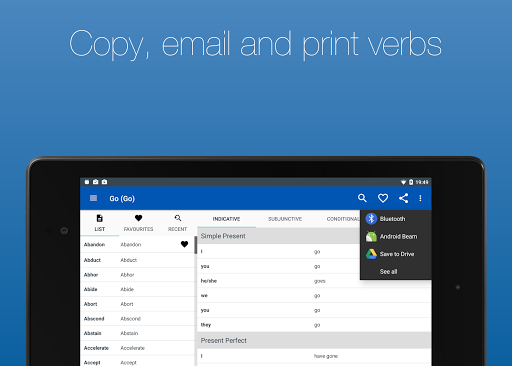Unfavourite the Abandon verb heart
Image resolution: width=512 pixels, height=366 pixels.
pyautogui.click(x=184, y=244)
